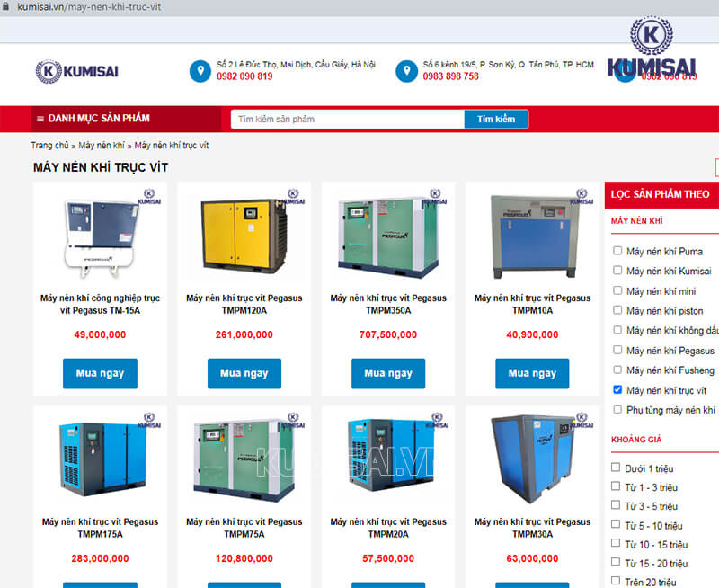Check the Dưới 1 triệu price filter
Viewport: 719px width, 588px height.
[616, 467]
